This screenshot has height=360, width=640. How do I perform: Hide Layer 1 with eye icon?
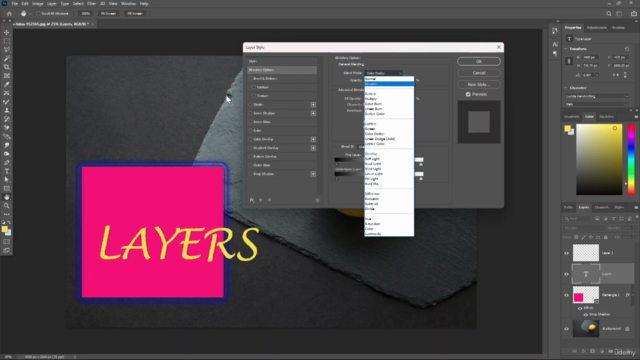pos(567,253)
